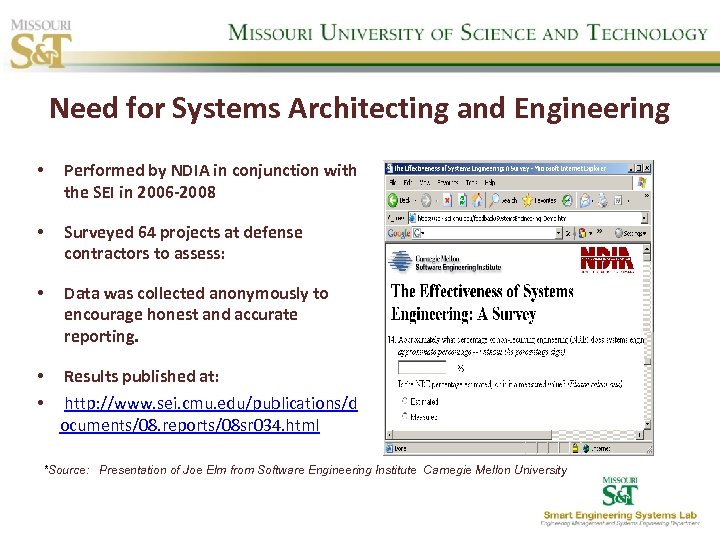
Task: Click the horizontal scrollbar left arrow
Action: [390, 434]
